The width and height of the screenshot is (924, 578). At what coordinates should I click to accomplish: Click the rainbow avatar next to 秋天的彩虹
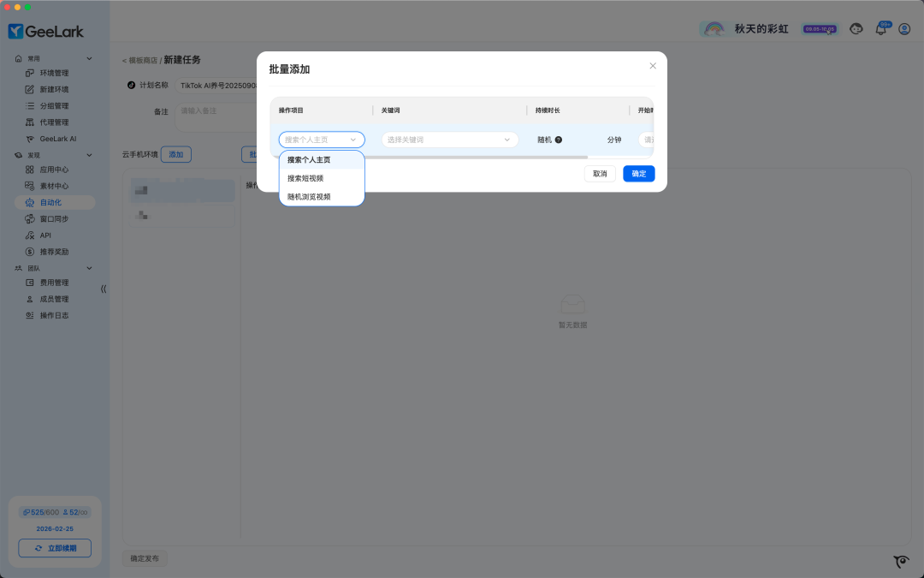point(713,29)
